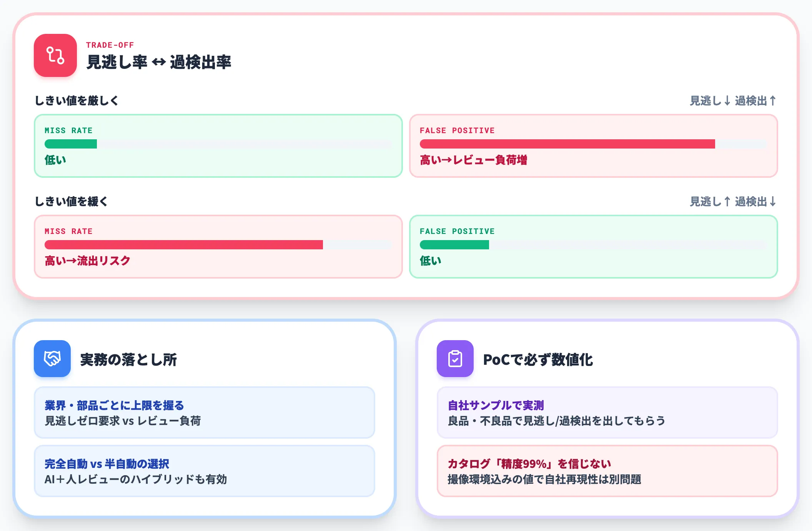The width and height of the screenshot is (812, 531).
Task: Click 撮像環境込みの値 description text
Action: click(544, 479)
